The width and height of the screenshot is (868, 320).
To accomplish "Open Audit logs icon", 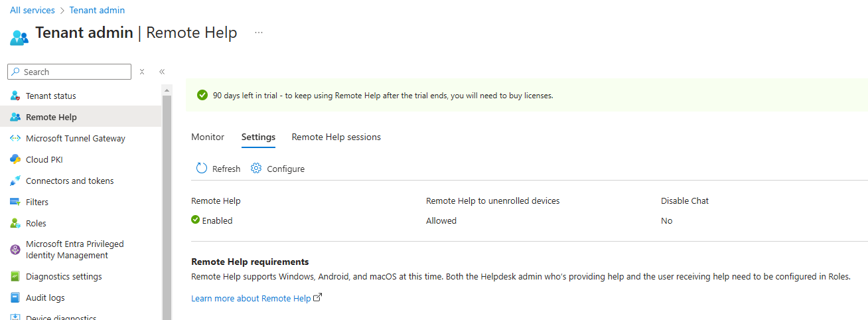I will point(15,297).
